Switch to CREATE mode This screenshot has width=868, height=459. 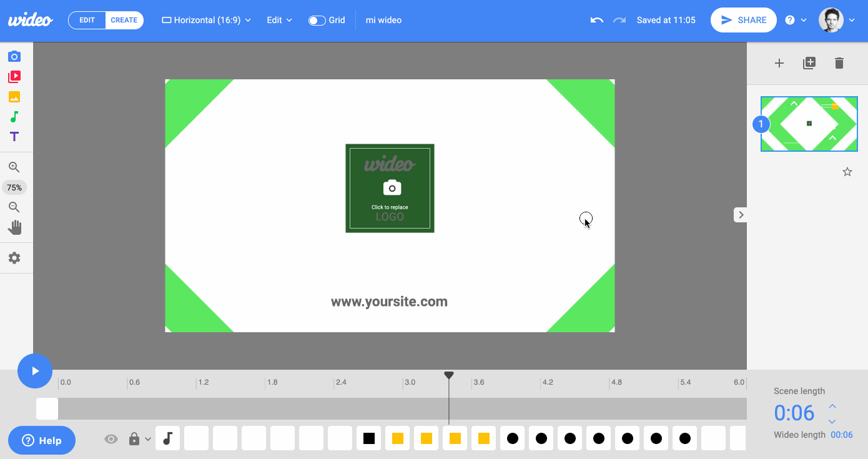click(x=124, y=20)
